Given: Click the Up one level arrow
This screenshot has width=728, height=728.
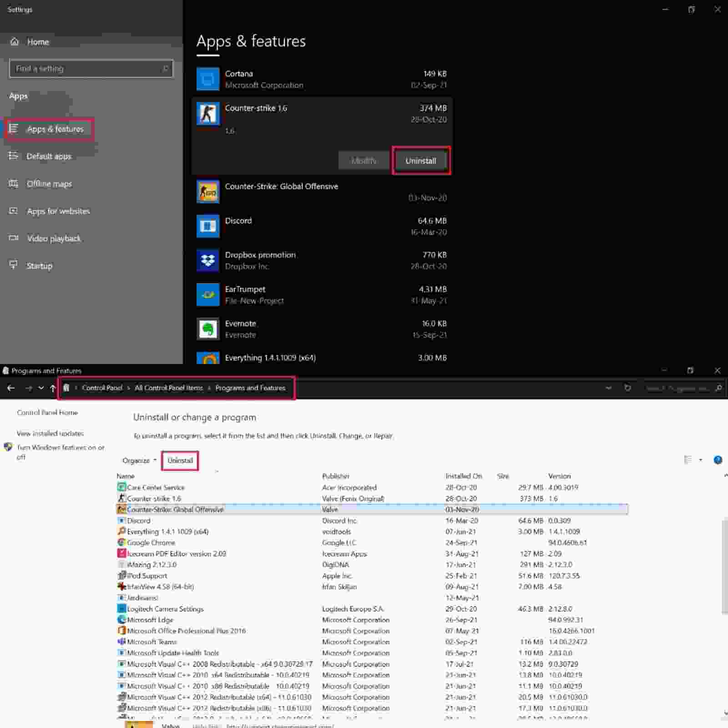Looking at the screenshot, I should 53,388.
